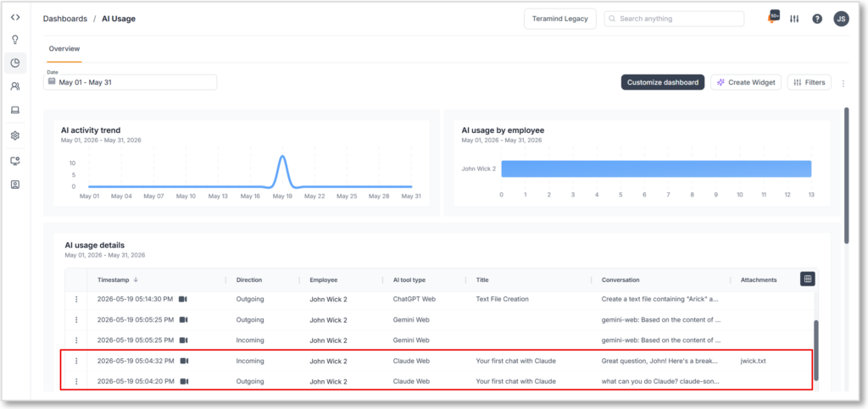Click the Title column header

point(482,280)
